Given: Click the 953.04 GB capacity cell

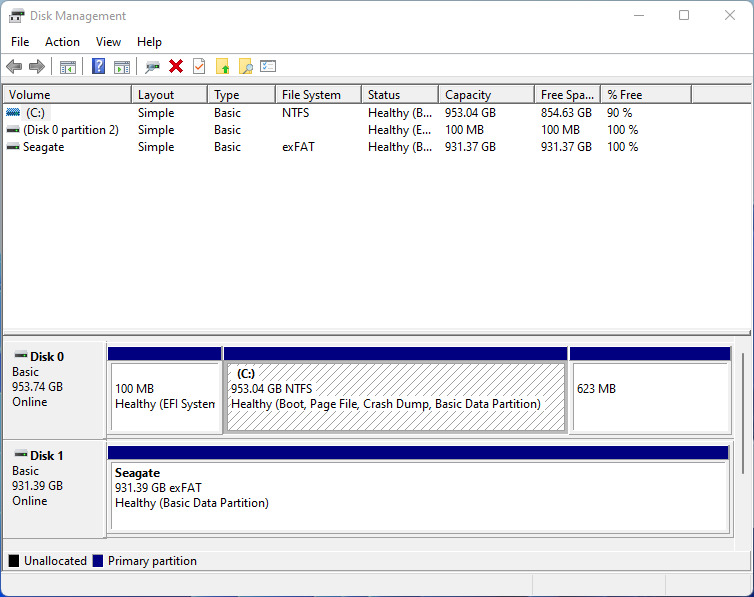Looking at the screenshot, I should [470, 112].
